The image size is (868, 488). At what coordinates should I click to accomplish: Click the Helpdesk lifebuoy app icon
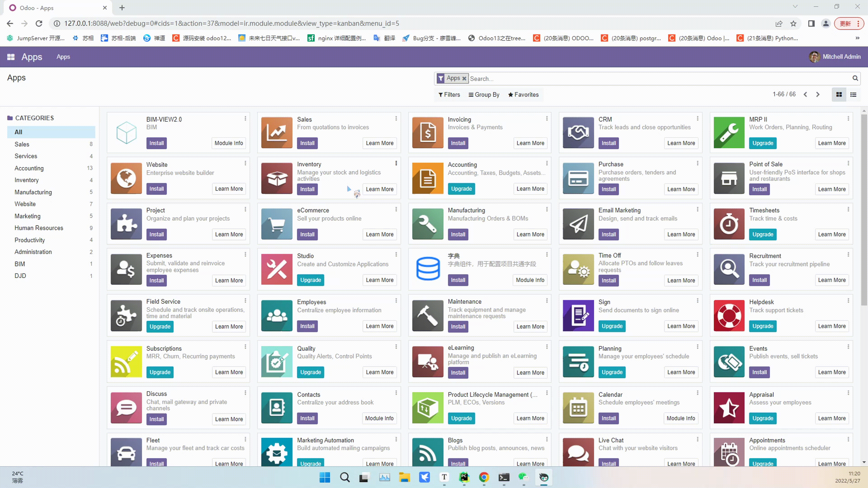[729, 316]
